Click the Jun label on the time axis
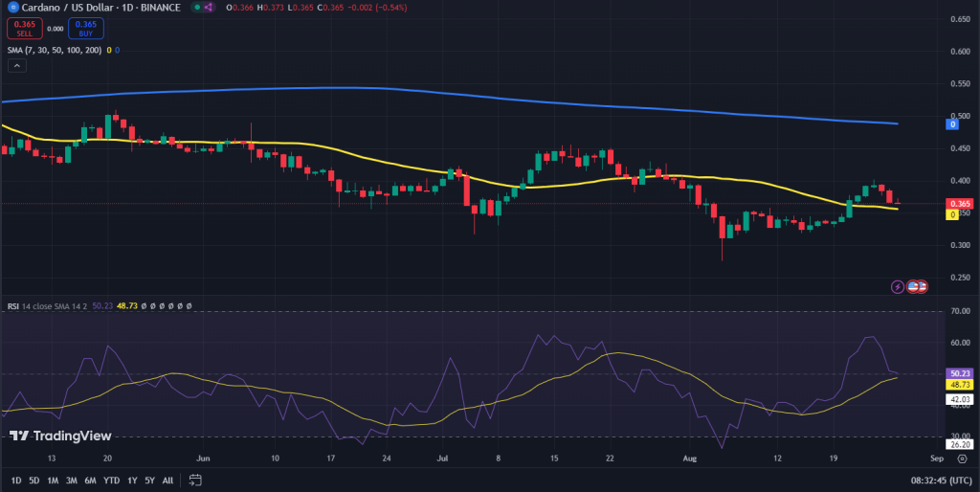 click(x=203, y=458)
